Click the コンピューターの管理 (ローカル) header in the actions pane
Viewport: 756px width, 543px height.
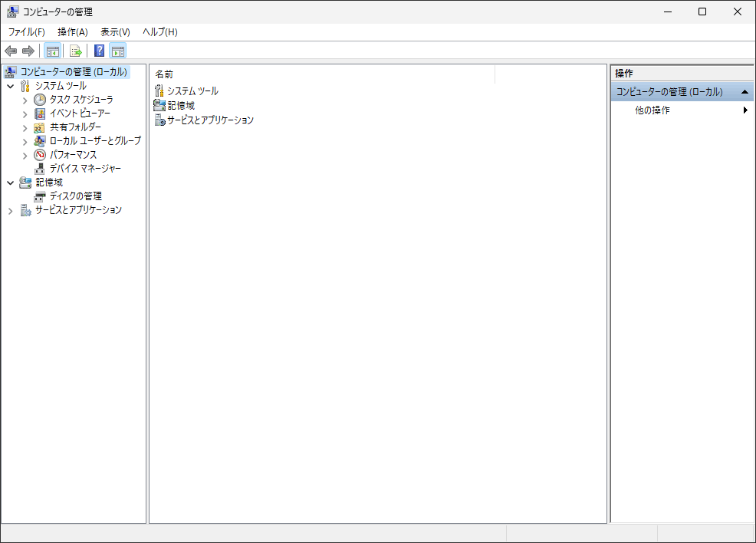click(682, 91)
